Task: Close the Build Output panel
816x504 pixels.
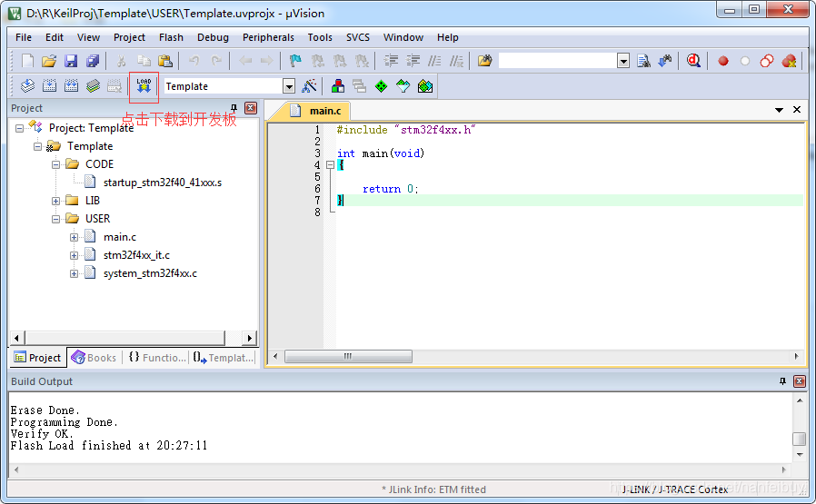Action: click(x=800, y=381)
